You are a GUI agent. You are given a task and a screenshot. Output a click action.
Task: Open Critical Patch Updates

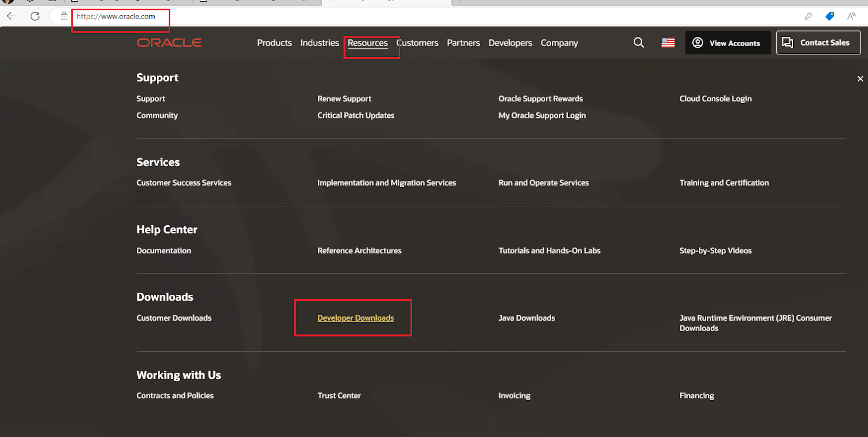356,116
